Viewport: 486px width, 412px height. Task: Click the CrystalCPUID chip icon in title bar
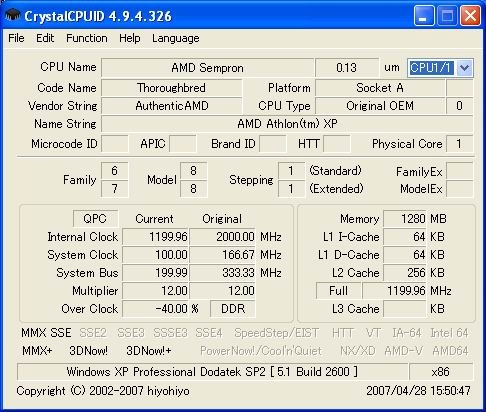[x=13, y=15]
